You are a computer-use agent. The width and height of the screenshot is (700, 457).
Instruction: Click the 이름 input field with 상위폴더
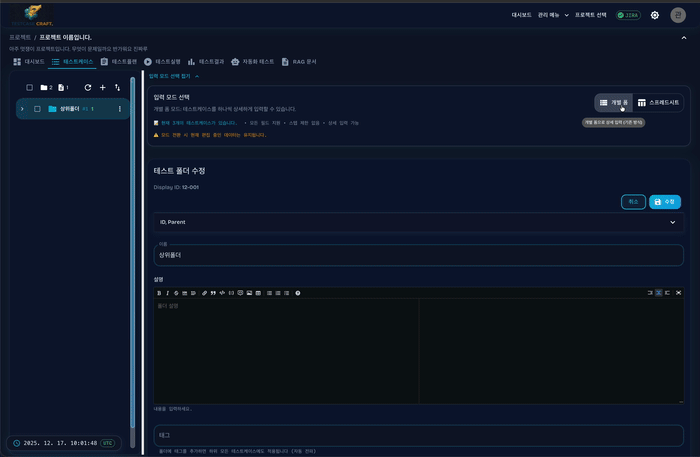tap(419, 255)
